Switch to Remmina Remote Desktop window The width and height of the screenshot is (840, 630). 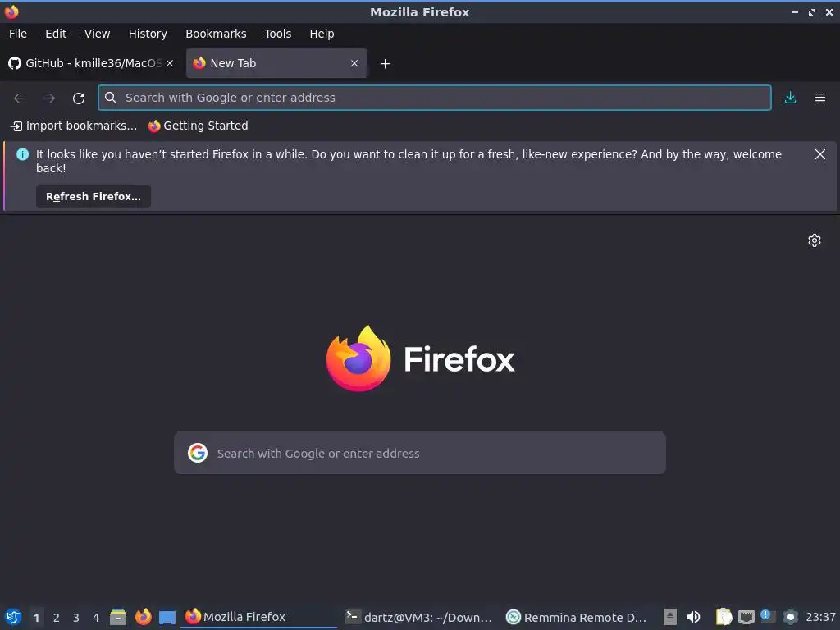578,617
